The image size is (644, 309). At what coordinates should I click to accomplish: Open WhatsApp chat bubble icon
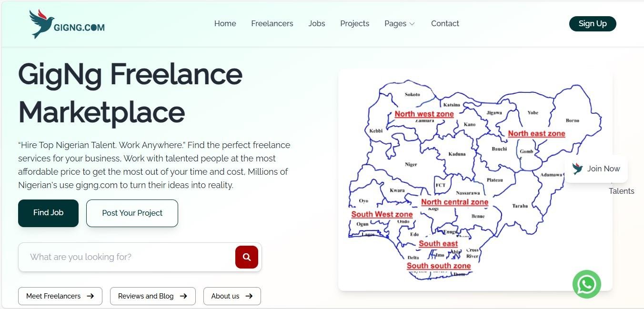click(x=586, y=284)
